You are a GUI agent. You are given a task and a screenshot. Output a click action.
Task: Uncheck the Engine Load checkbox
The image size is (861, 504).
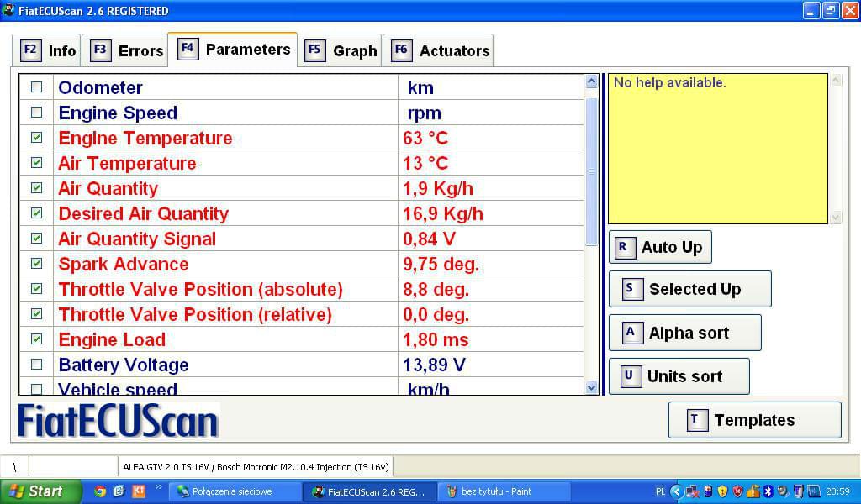click(x=37, y=339)
